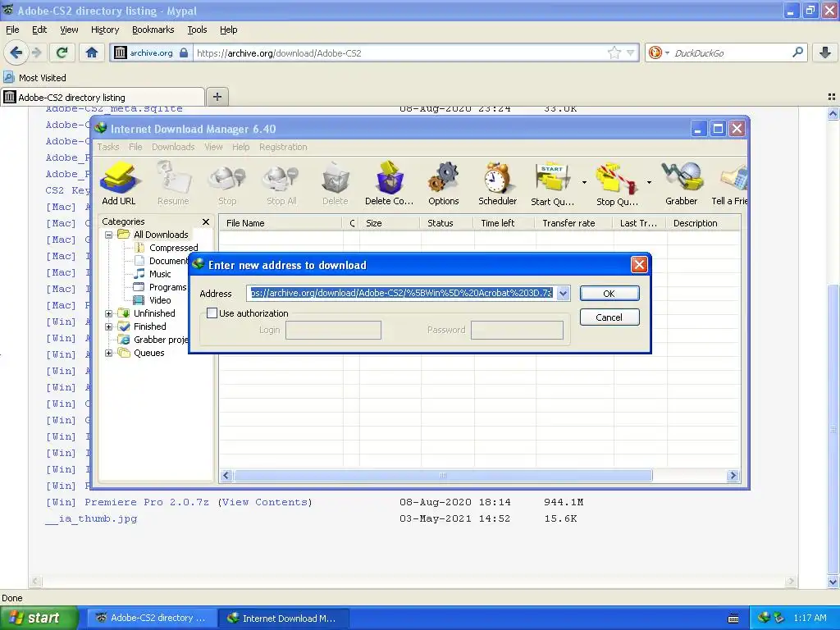Screen dimensions: 840x630
Task: Open the browser Bookmarks menu
Action: [153, 30]
